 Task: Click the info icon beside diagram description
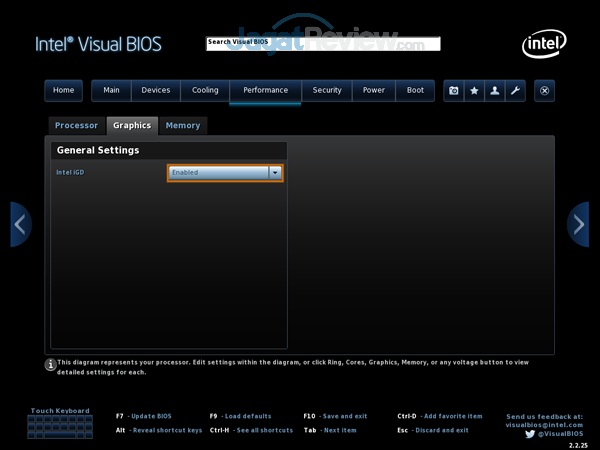click(x=50, y=366)
